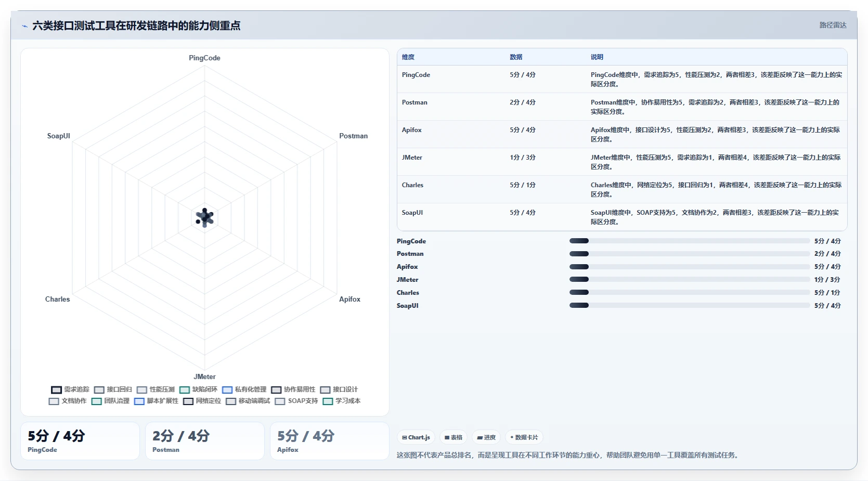This screenshot has height=481, width=868.
Task: Select the 进度 chip
Action: click(486, 437)
